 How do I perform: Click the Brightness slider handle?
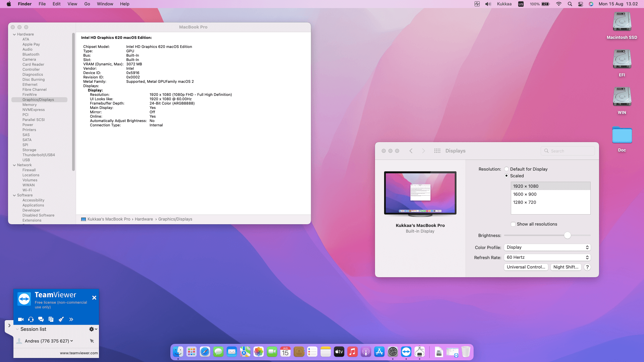tap(567, 236)
